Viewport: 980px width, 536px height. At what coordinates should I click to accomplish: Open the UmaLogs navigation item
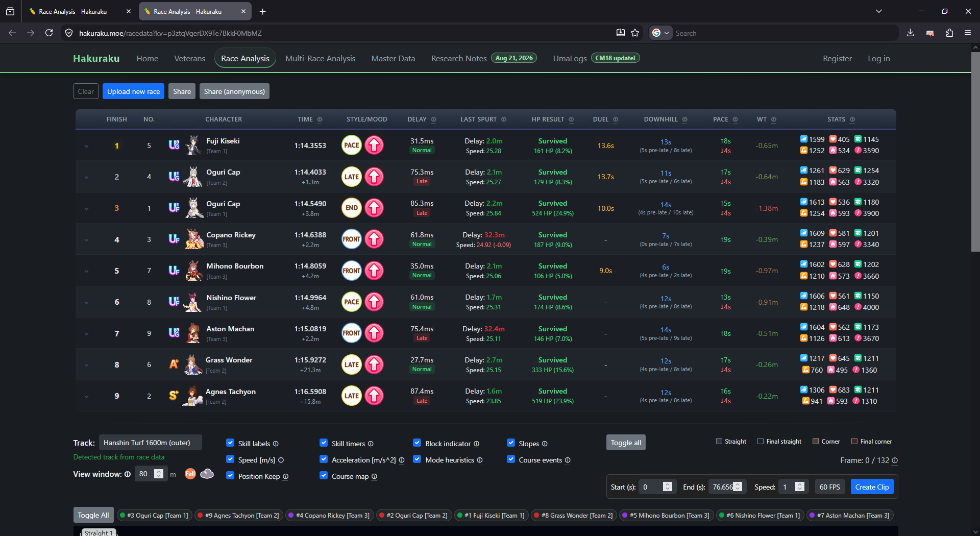pos(570,59)
